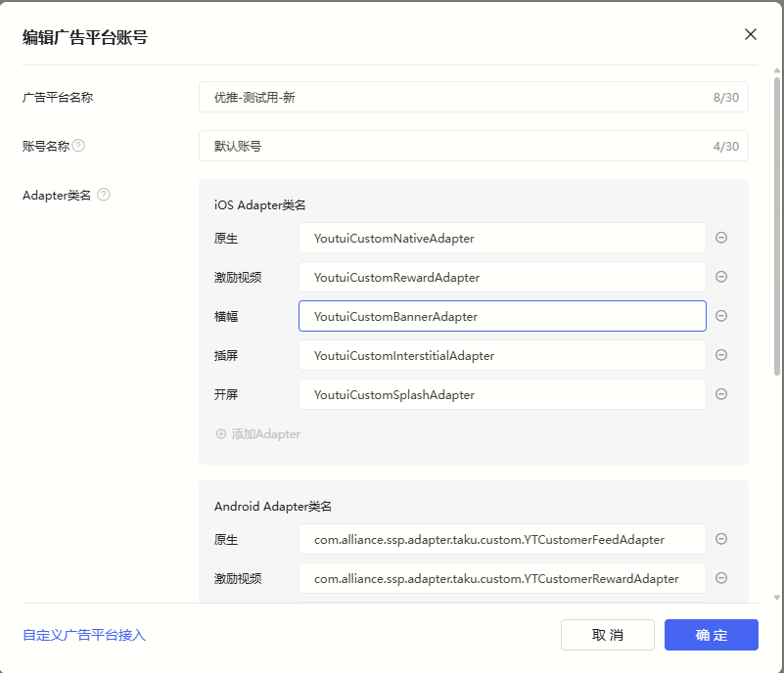Click the 添加Adapter plus option
Viewport: 784px width, 673px height.
(258, 433)
